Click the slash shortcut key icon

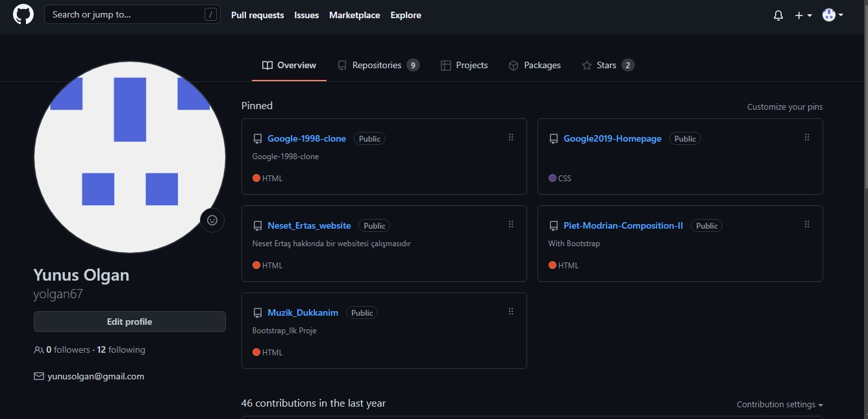pos(210,14)
